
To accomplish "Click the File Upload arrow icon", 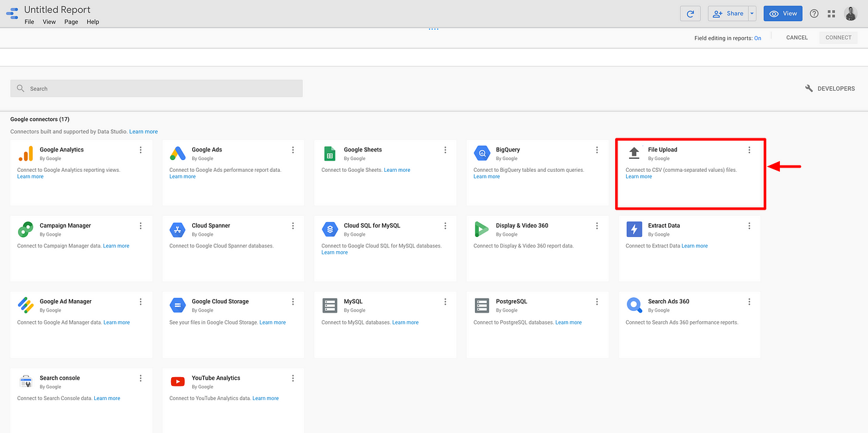I will coord(634,153).
